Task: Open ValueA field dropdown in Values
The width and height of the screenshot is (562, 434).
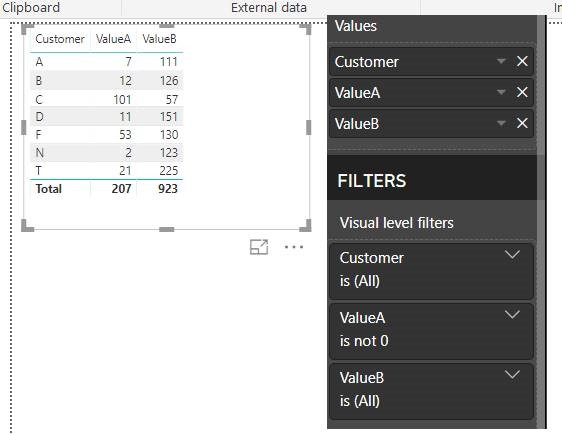Action: pyautogui.click(x=501, y=92)
